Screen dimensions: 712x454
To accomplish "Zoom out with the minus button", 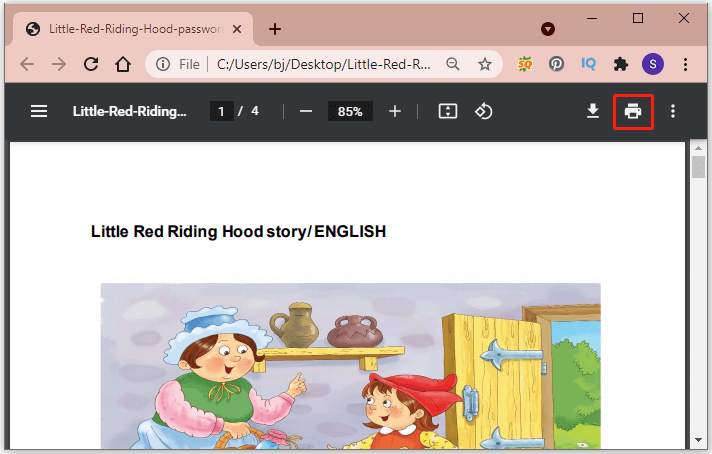I will click(x=306, y=111).
